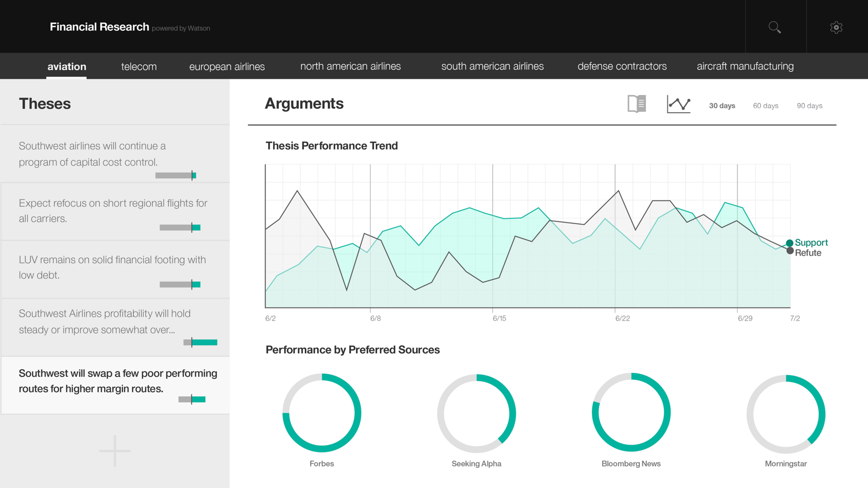Image resolution: width=868 pixels, height=488 pixels.
Task: Select the line chart view icon
Action: coord(679,104)
